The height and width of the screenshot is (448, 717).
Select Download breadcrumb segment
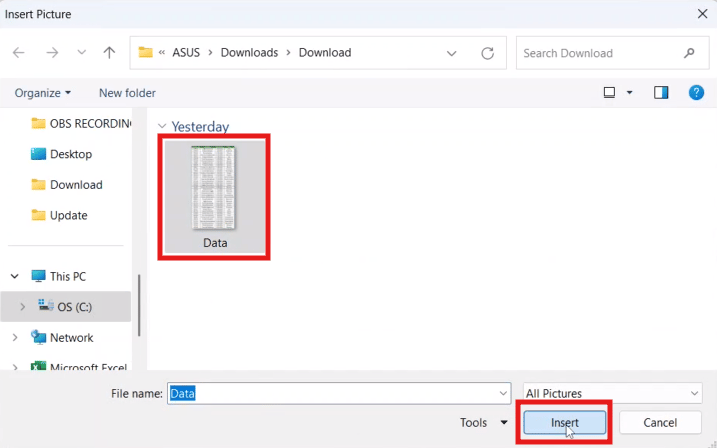point(325,53)
